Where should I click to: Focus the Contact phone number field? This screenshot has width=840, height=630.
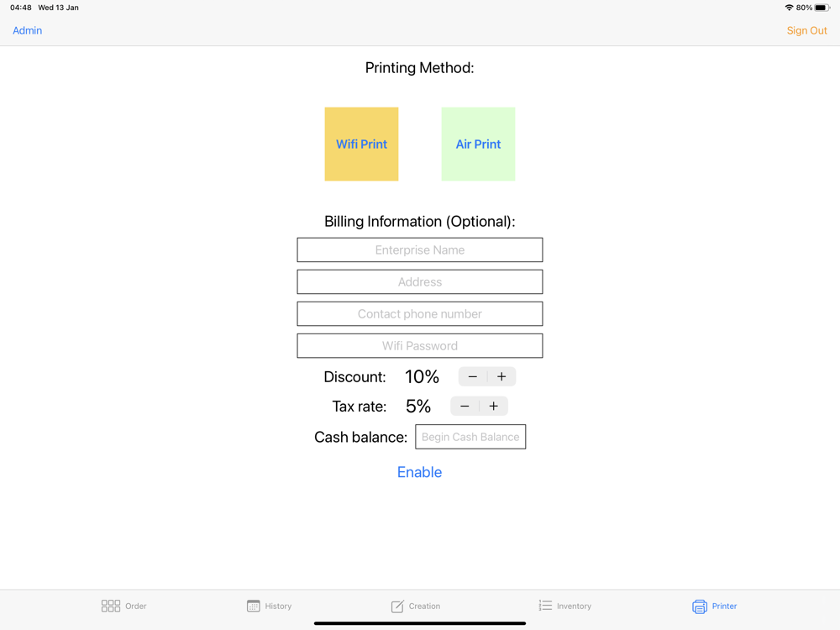click(x=420, y=314)
